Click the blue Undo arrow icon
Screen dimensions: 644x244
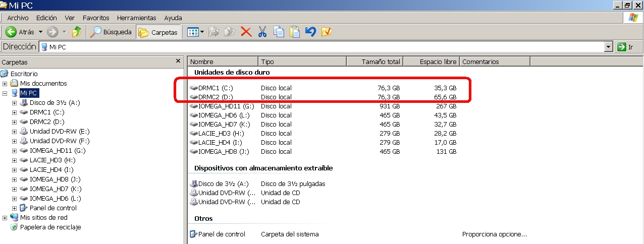(x=310, y=32)
